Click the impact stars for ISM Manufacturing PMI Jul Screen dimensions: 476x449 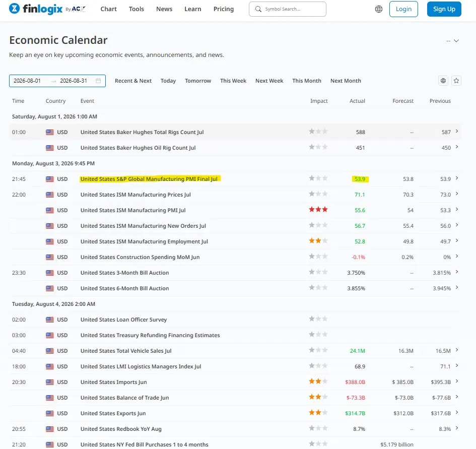point(318,210)
